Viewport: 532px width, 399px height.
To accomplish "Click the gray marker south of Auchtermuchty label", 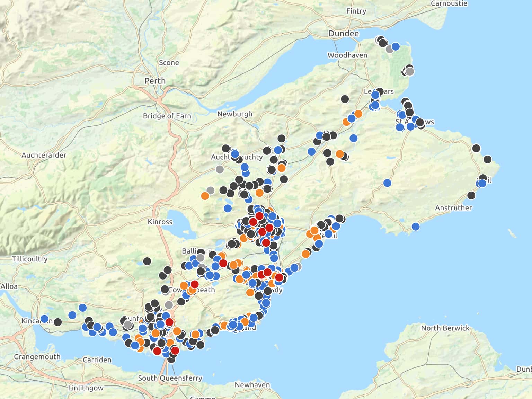I will click(x=220, y=169).
